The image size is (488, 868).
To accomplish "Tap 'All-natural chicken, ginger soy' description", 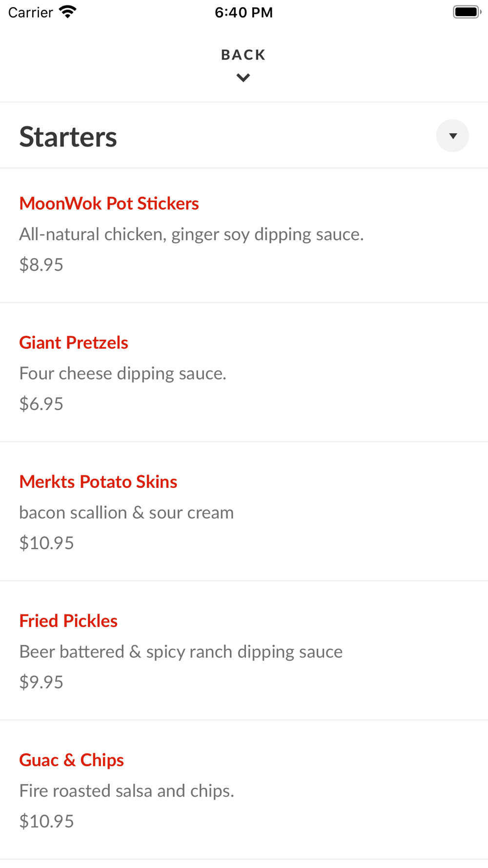I will (x=191, y=234).
